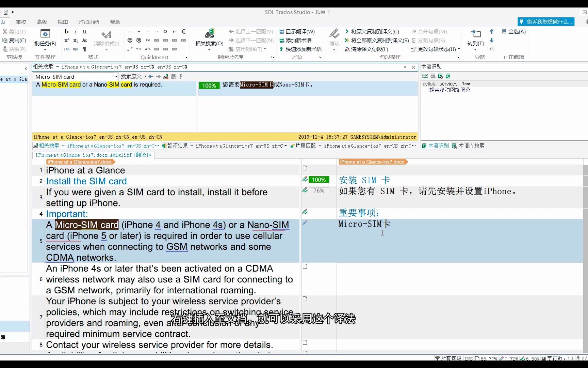Open the Batch Tasks dropdown arrow
Screen dimensions: 588x368
pyautogui.click(x=45, y=50)
